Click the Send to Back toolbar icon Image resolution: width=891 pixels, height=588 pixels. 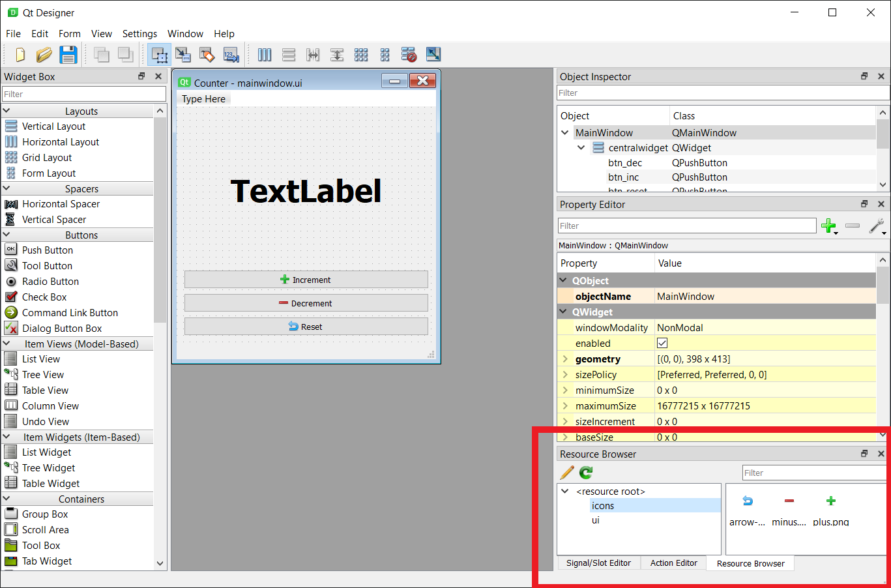click(101, 55)
